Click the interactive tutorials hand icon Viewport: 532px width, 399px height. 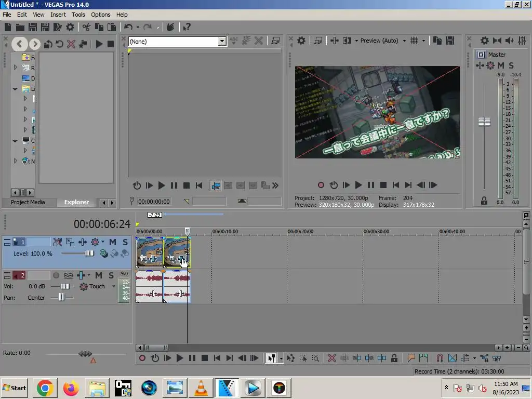coord(170,27)
